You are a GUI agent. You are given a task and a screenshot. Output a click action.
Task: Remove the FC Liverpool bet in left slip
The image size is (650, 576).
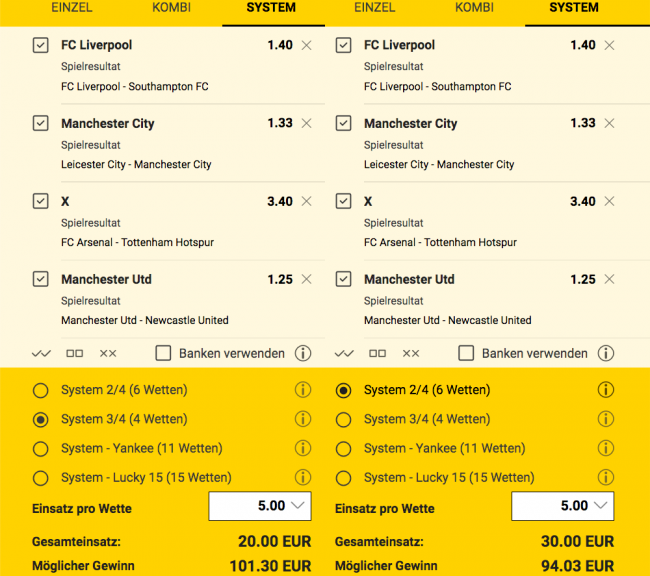click(x=306, y=45)
